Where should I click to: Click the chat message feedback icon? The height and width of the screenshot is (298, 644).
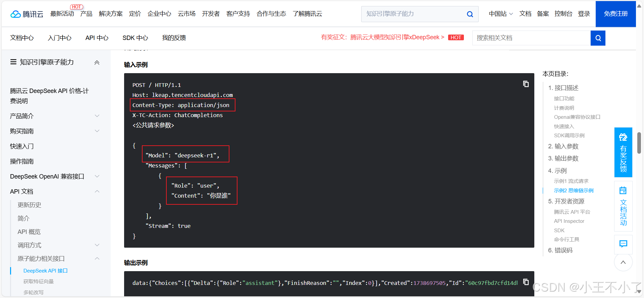click(623, 244)
